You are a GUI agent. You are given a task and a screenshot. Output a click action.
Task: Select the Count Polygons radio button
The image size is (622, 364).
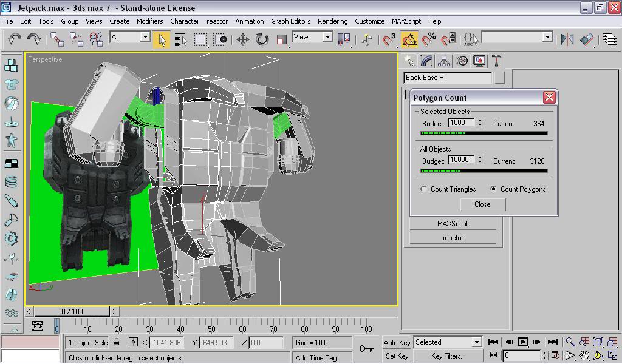(493, 189)
